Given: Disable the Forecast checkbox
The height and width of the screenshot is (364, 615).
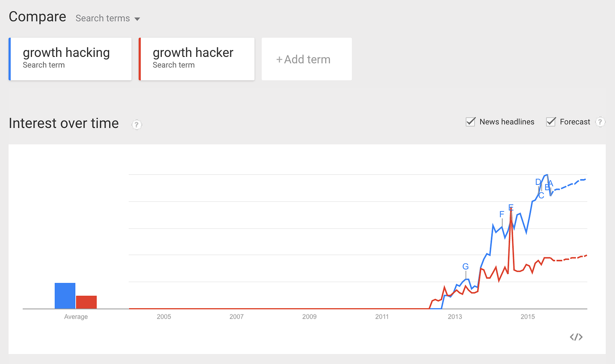Looking at the screenshot, I should click(x=551, y=122).
